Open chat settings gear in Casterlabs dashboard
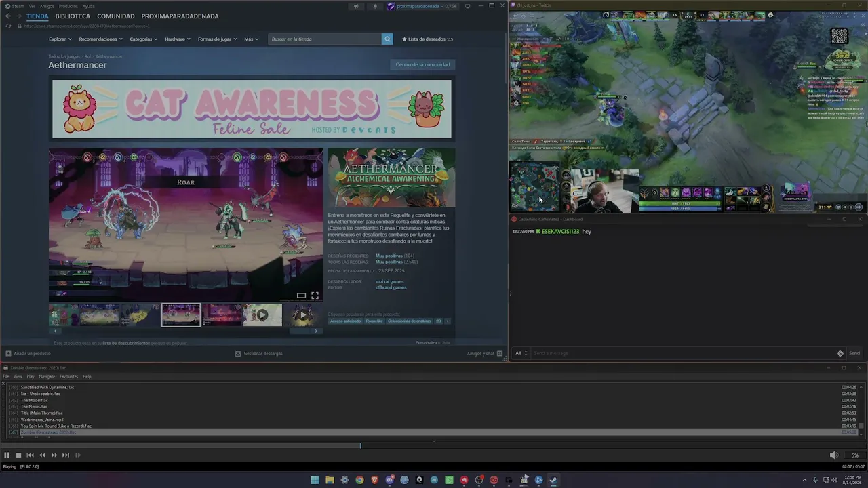The height and width of the screenshot is (488, 868). coord(841,353)
